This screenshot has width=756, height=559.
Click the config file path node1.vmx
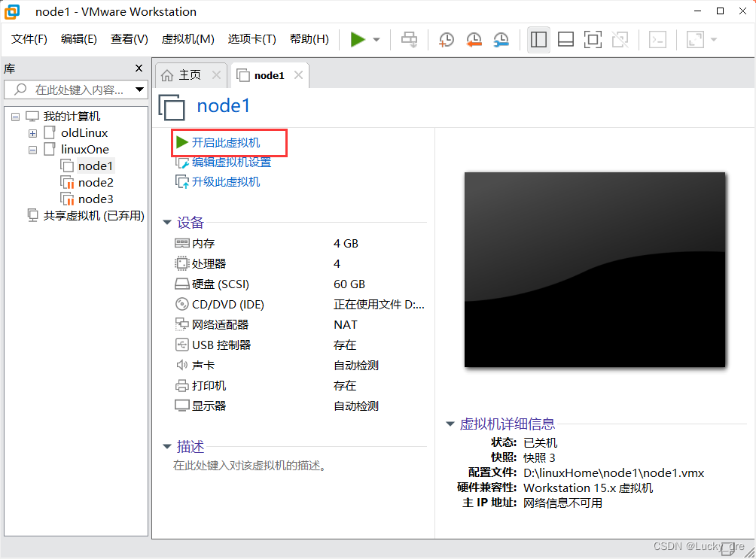pos(614,473)
